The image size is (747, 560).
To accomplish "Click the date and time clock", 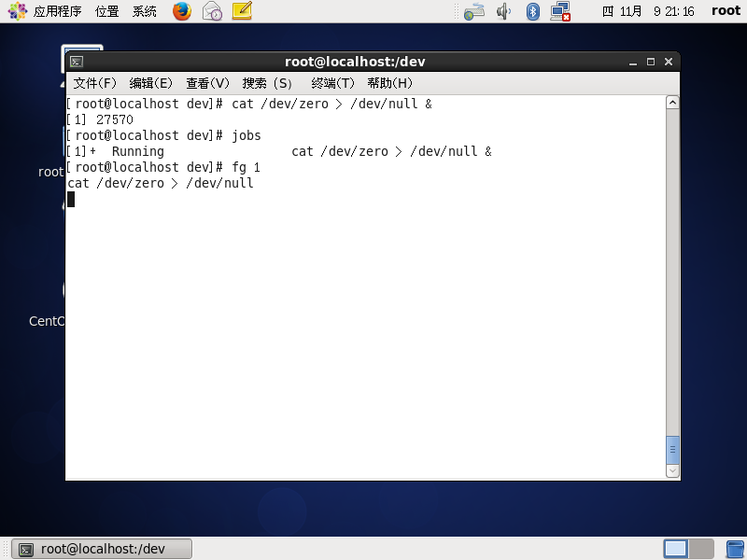I will tap(648, 11).
